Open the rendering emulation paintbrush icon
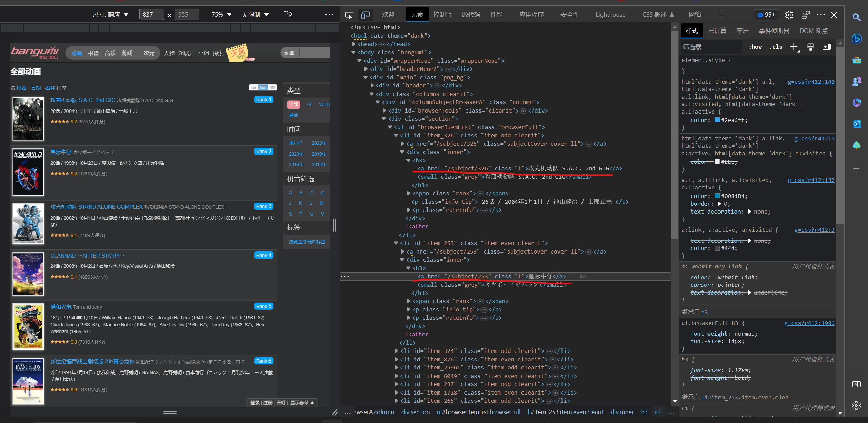This screenshot has height=423, width=868. pos(810,47)
